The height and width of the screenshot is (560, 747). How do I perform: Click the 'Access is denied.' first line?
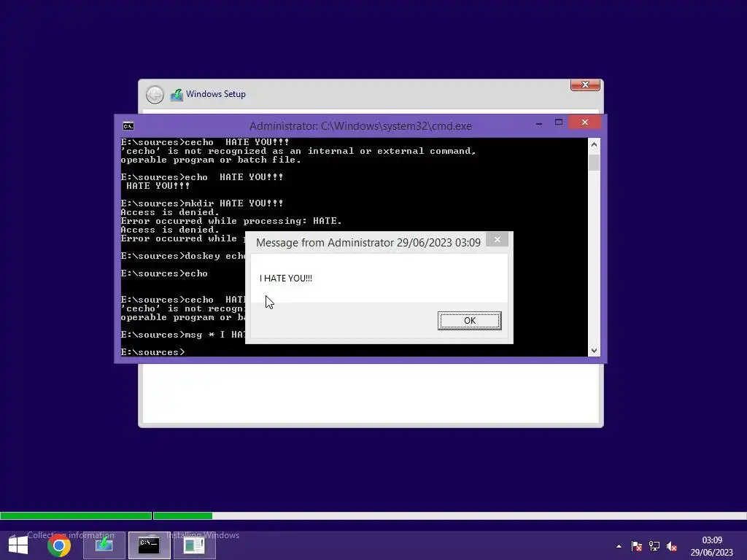170,212
